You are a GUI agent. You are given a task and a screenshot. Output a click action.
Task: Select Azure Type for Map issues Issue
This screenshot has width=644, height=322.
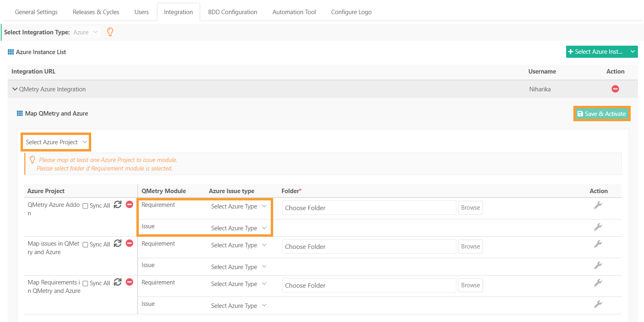[x=239, y=267]
